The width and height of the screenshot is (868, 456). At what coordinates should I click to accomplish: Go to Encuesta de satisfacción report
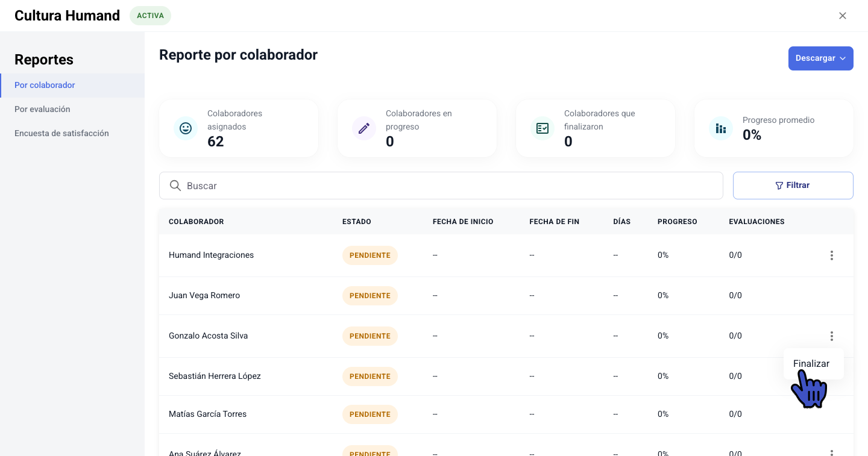coord(72,133)
